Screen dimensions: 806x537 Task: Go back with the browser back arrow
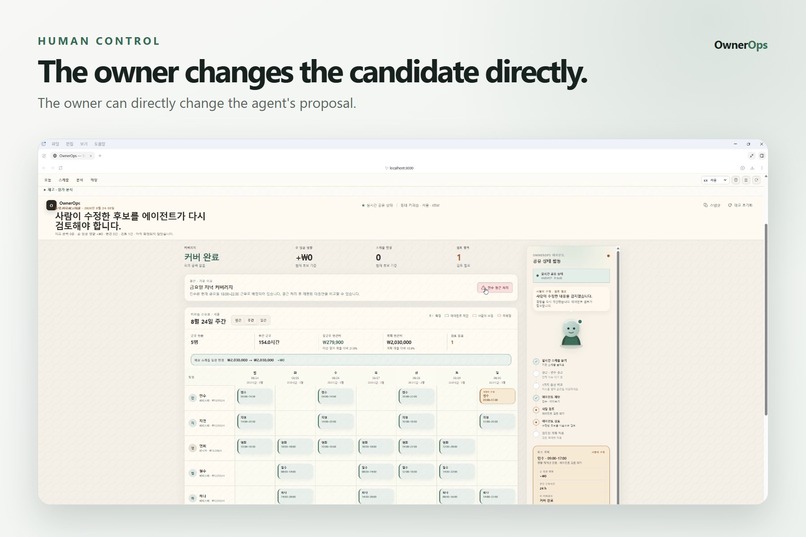[x=44, y=168]
